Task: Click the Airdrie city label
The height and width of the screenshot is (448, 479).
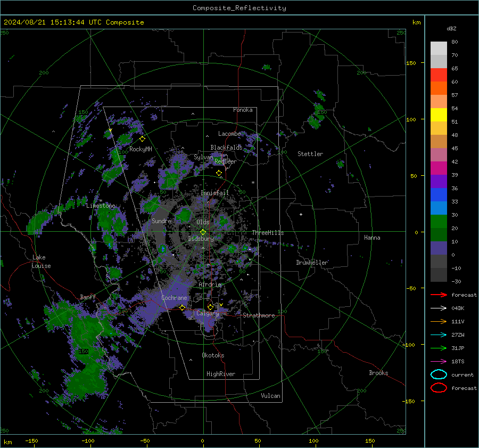Action: [210, 284]
